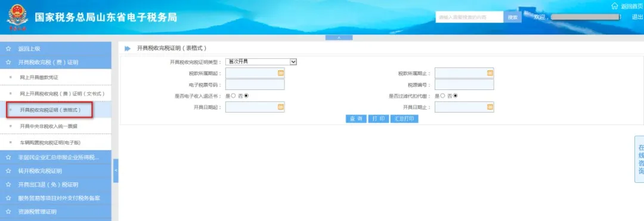This screenshot has width=644, height=221.
Task: Select 否 for 是否电子收入退还书
Action: (246, 95)
